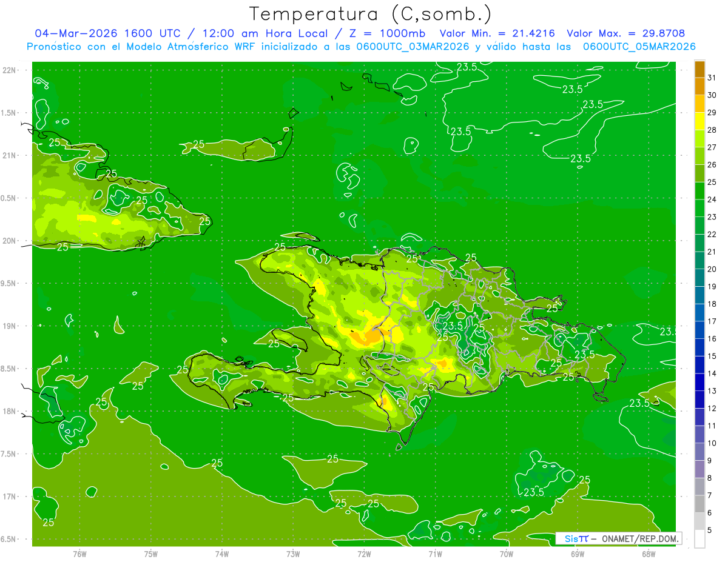Click the "76W" longitude axis label
728x562 pixels.
(x=79, y=554)
